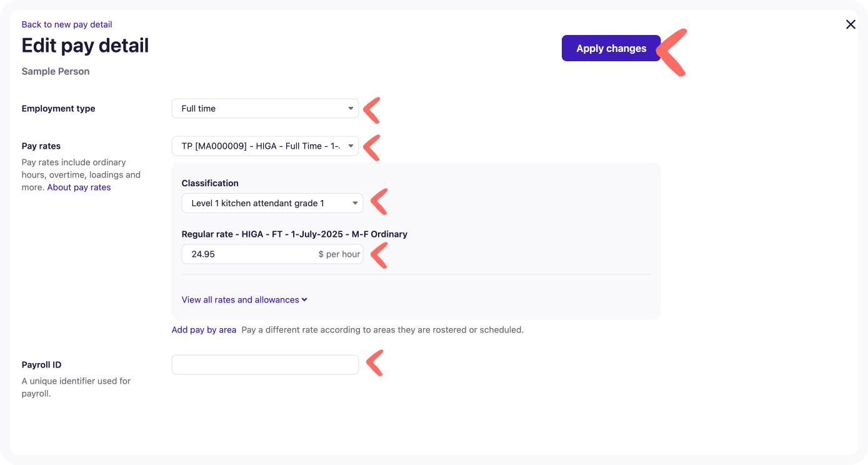Click the Sample Person name text

(x=56, y=71)
